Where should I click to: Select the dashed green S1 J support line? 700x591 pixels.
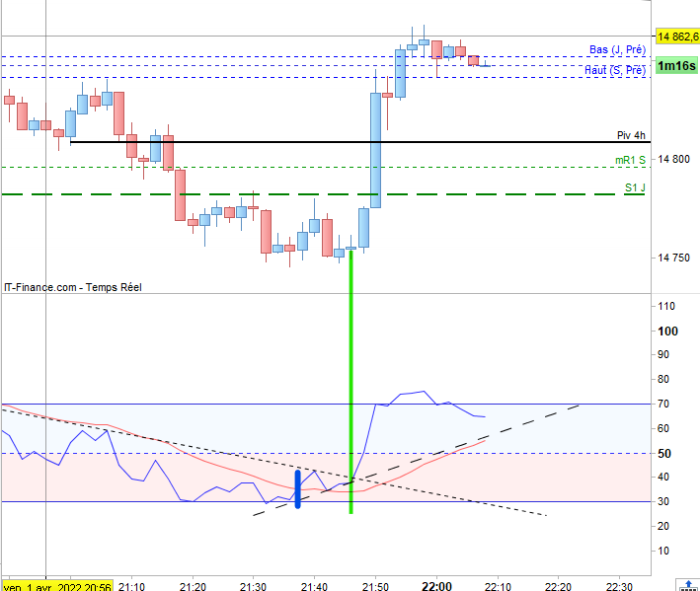pos(323,194)
